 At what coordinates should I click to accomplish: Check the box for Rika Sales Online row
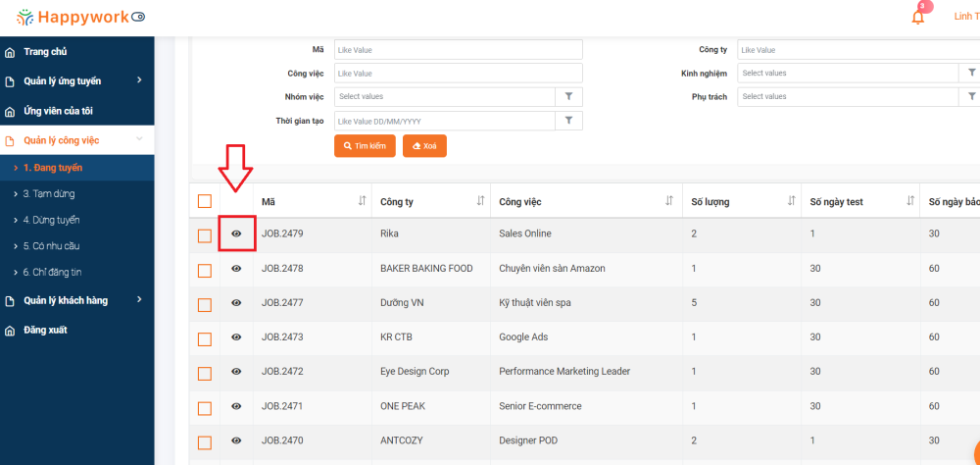205,235
